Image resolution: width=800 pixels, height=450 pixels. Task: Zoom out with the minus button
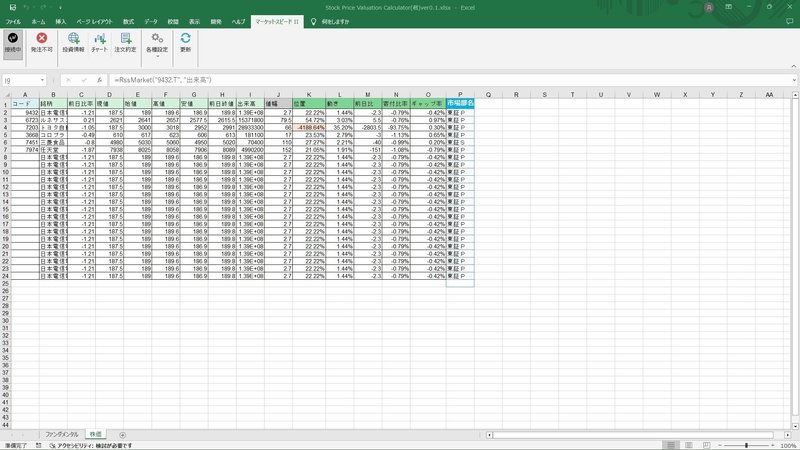pos(720,445)
